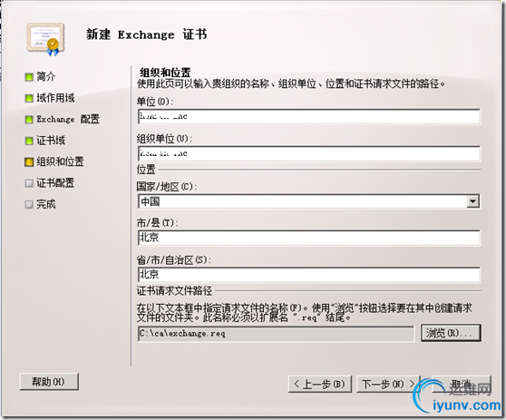Click into the 单位(O) text field
The image size is (506, 420).
(x=309, y=116)
